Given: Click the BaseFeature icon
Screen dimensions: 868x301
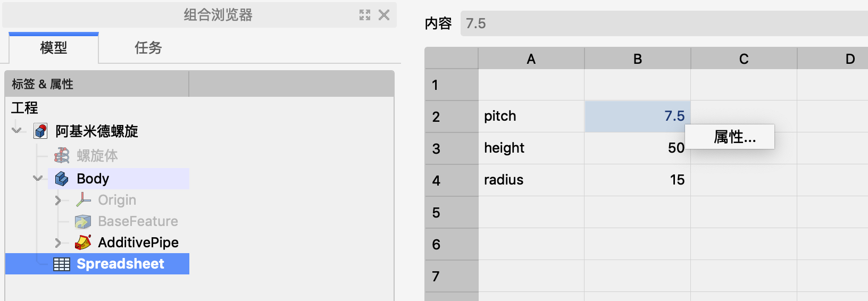Looking at the screenshot, I should pos(83,221).
